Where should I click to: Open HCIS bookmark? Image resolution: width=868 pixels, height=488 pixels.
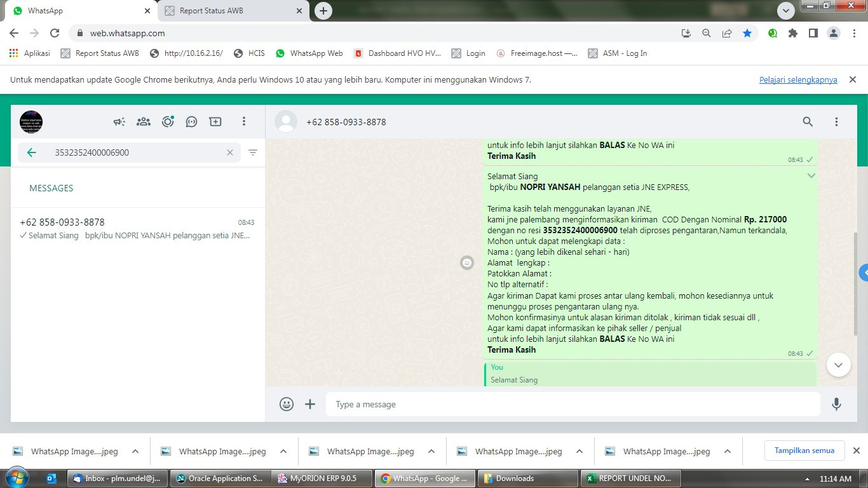[249, 53]
